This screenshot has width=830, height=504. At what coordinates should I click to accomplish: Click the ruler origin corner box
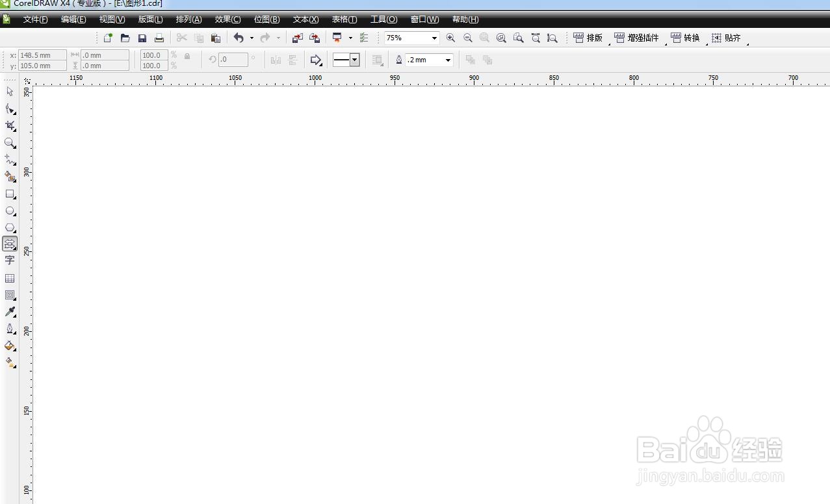[27, 81]
